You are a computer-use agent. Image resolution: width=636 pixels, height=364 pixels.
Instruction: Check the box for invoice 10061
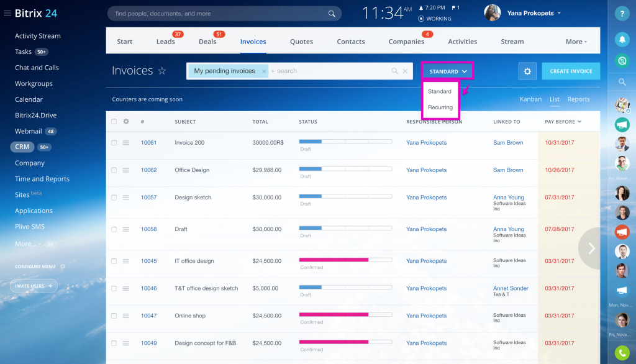[114, 143]
